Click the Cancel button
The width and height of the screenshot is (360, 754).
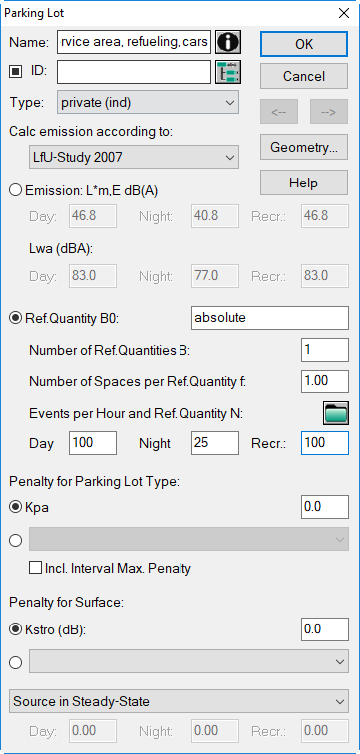(304, 76)
